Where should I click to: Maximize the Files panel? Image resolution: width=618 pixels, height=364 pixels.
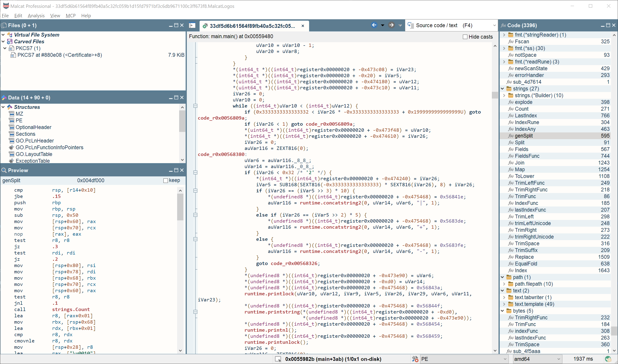pos(176,25)
